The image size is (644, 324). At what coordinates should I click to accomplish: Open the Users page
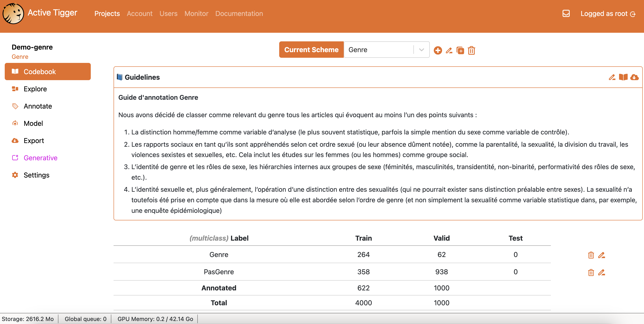[x=168, y=14]
